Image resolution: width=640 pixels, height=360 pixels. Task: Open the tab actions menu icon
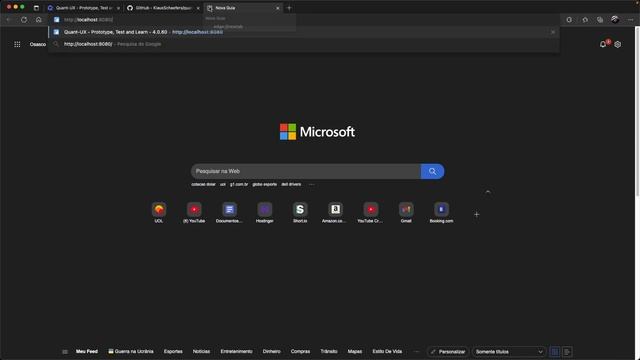click(36, 8)
